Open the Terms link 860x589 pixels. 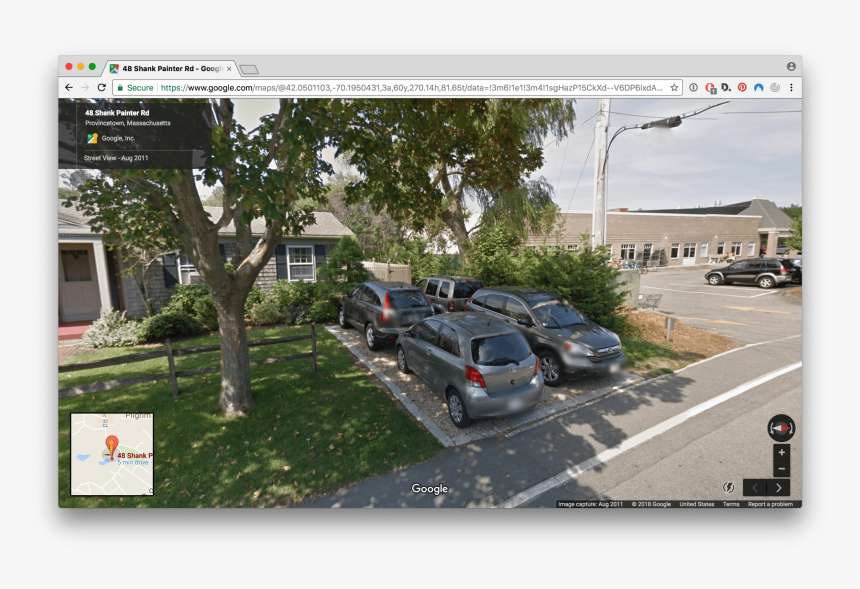click(731, 504)
